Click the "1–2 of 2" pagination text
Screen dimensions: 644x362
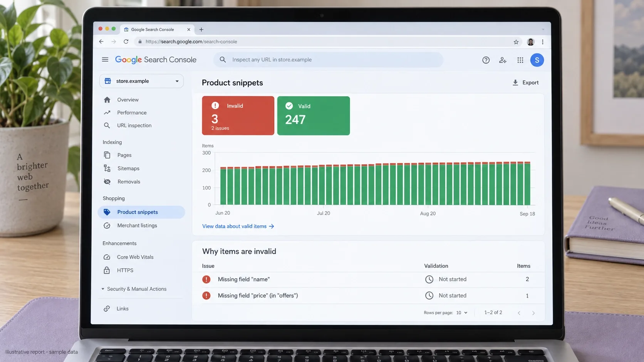coord(493,312)
